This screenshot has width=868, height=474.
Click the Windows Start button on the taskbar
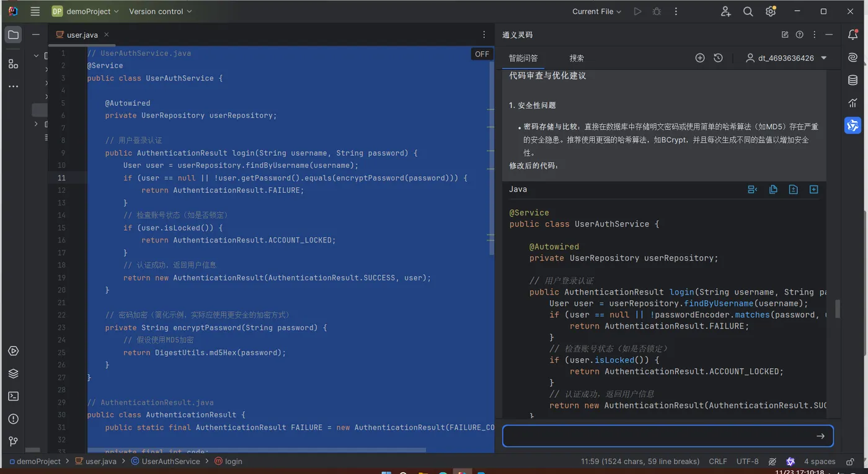(x=386, y=473)
